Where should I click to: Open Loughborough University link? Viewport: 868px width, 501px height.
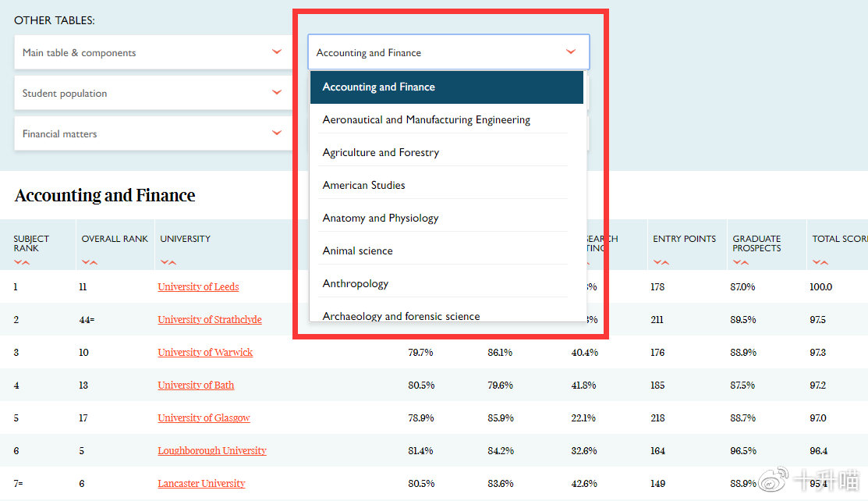click(212, 450)
